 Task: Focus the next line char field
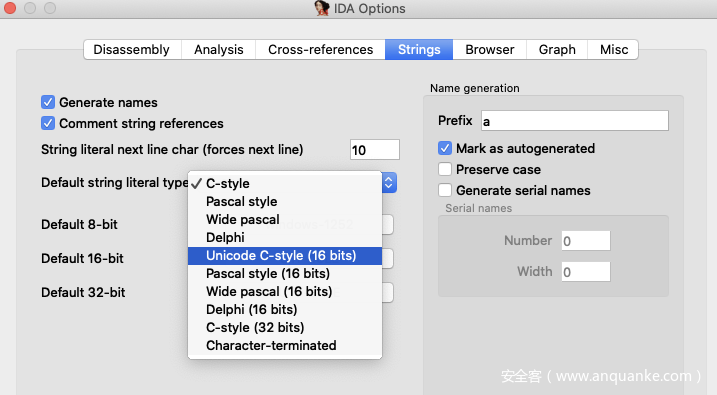[375, 150]
